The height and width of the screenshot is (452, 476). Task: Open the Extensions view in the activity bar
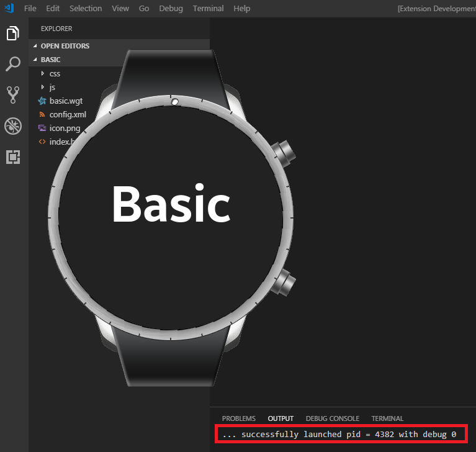point(13,157)
